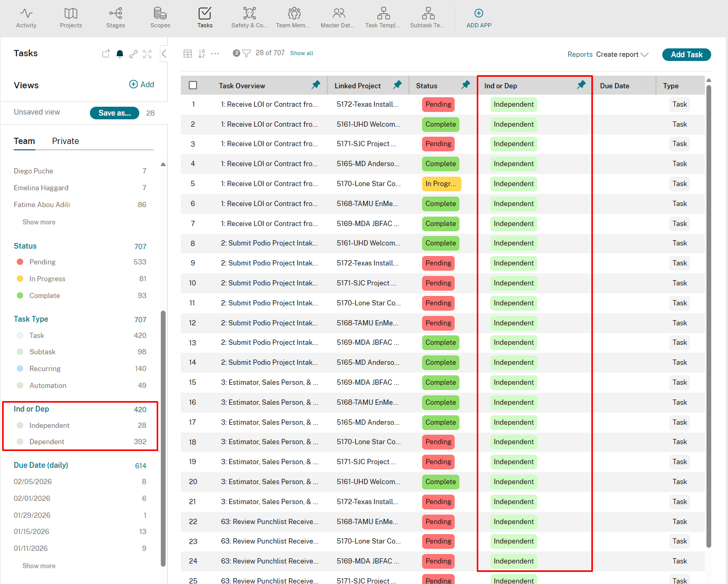Click the Add Task button

(686, 55)
